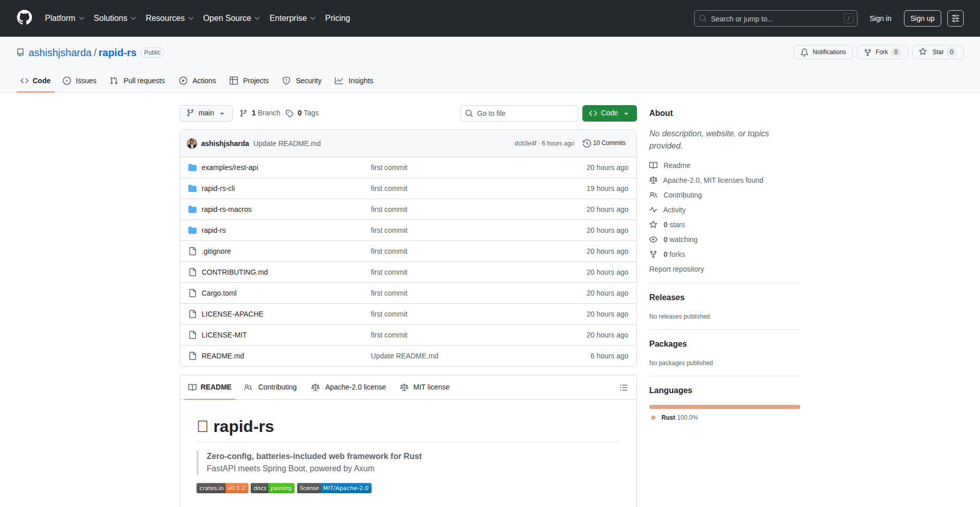Open the rapid-rs folder
980x507 pixels.
pos(213,230)
